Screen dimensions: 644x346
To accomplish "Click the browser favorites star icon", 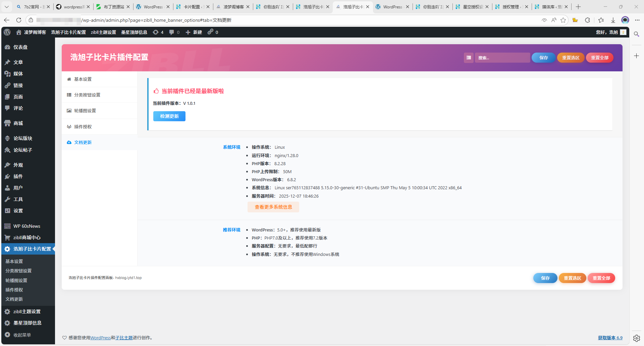I will pos(563,20).
